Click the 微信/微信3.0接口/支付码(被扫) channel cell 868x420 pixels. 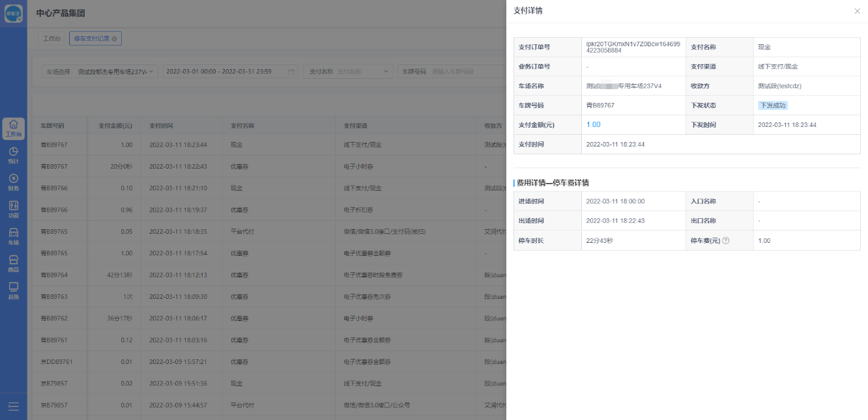pyautogui.click(x=384, y=232)
